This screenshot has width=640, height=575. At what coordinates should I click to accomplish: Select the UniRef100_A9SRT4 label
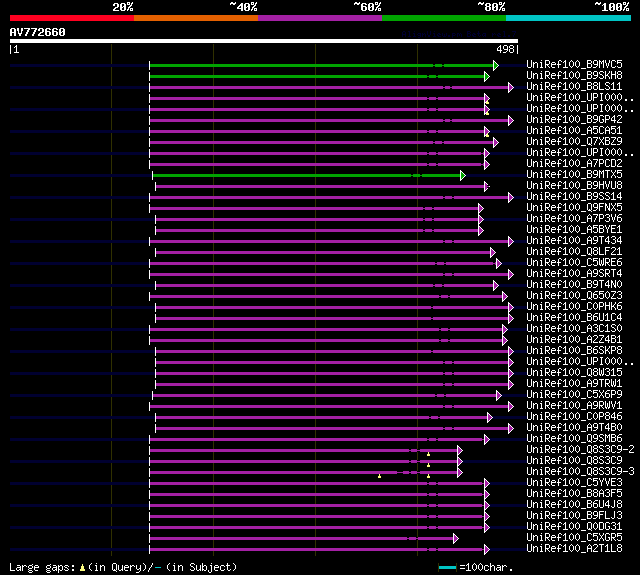pyautogui.click(x=574, y=274)
